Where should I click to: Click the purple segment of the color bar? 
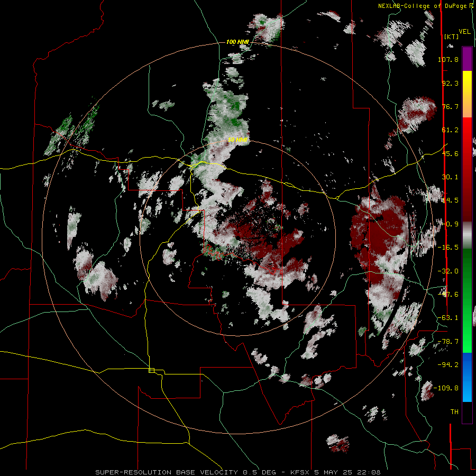[x=467, y=59]
